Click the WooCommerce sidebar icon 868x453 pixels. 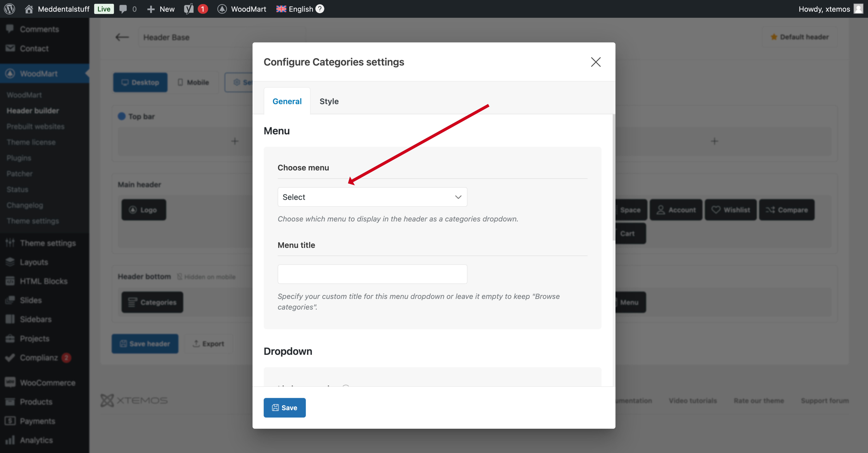point(10,382)
